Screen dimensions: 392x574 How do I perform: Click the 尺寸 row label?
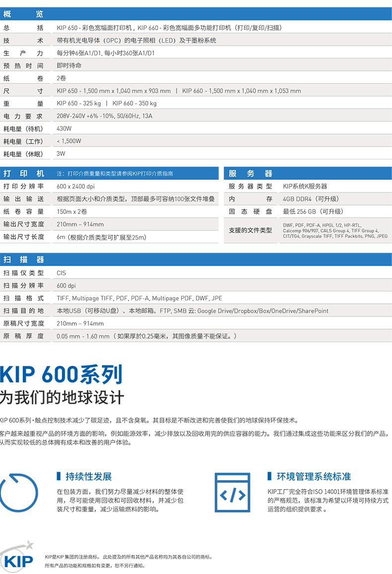(x=23, y=91)
